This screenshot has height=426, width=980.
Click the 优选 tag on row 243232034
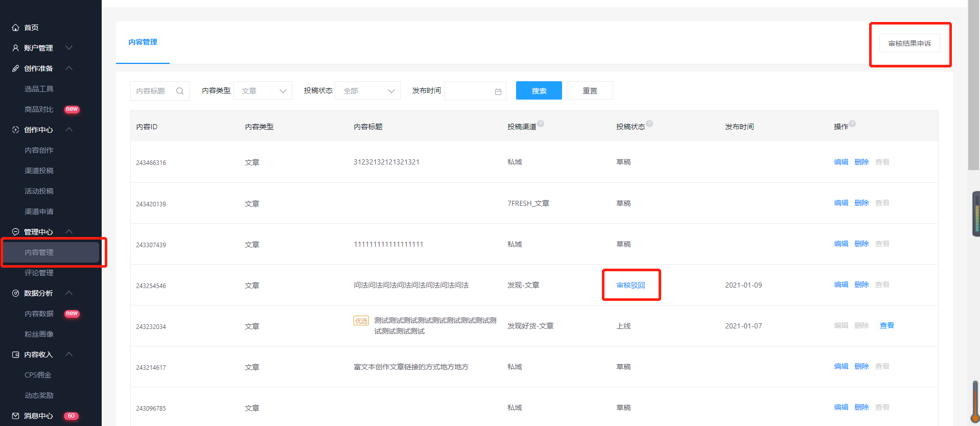tap(361, 321)
